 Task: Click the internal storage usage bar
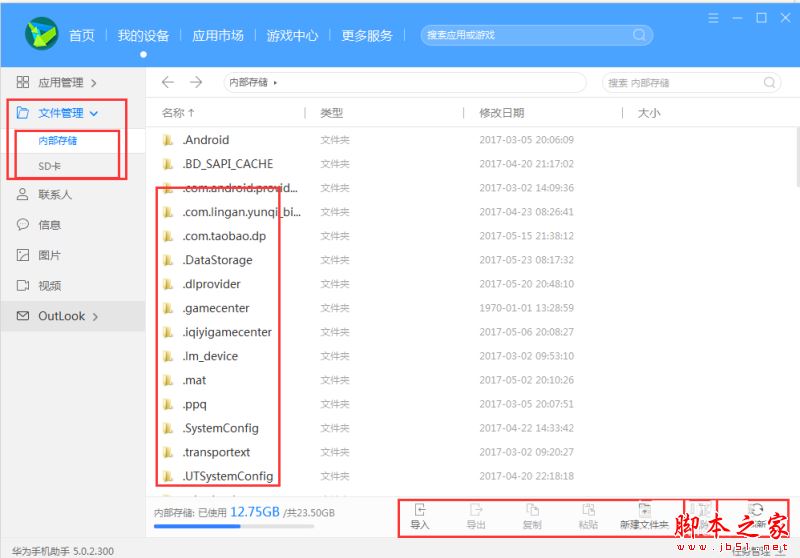(x=234, y=526)
